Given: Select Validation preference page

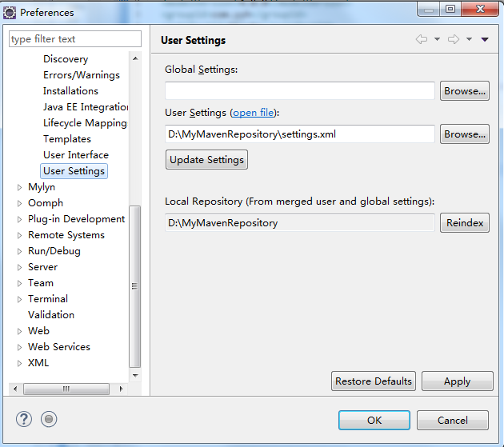Looking at the screenshot, I should 51,315.
